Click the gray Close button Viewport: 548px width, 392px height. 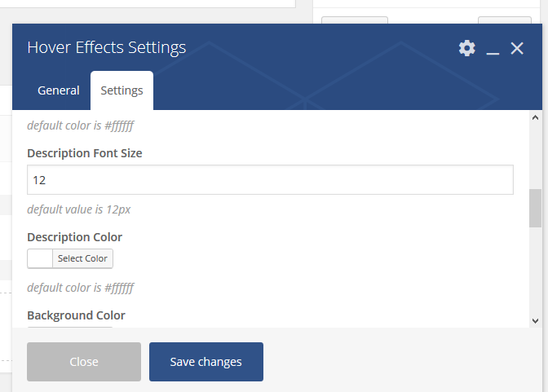tap(84, 362)
